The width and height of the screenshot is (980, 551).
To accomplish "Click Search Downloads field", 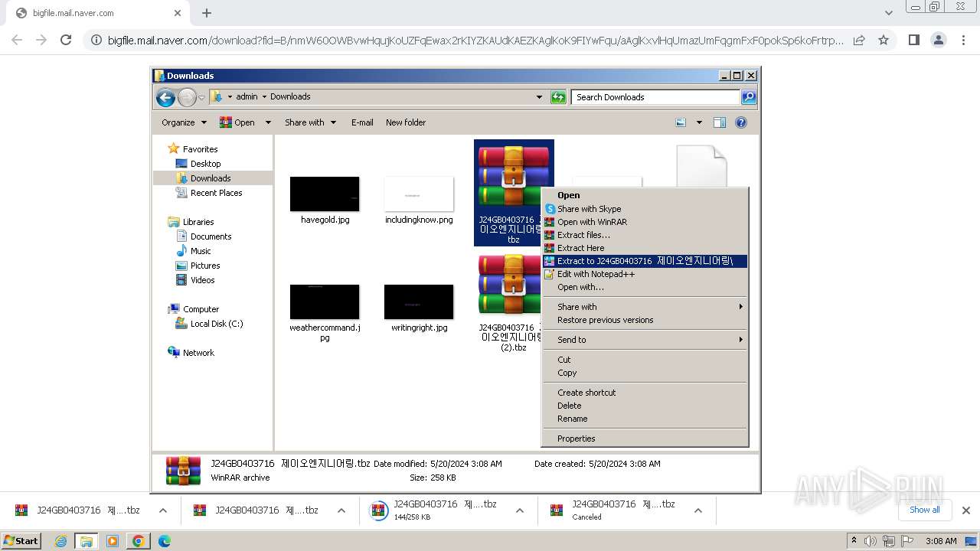I will click(655, 97).
